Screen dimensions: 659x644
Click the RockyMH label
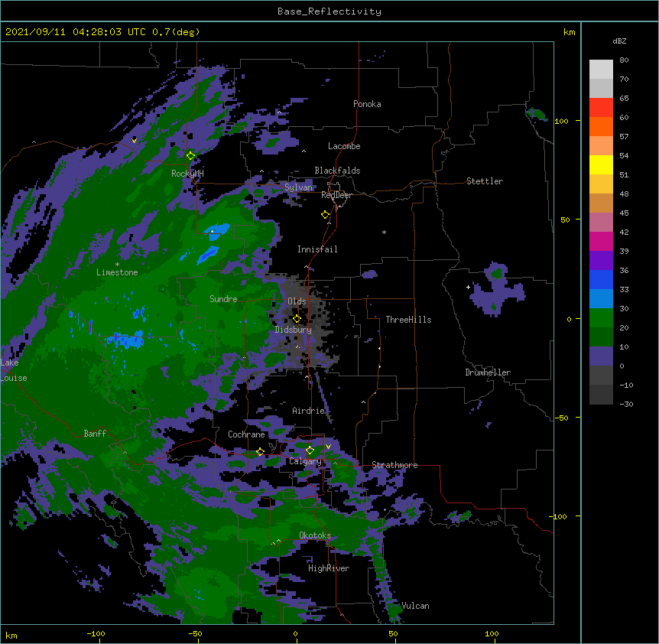pos(187,174)
